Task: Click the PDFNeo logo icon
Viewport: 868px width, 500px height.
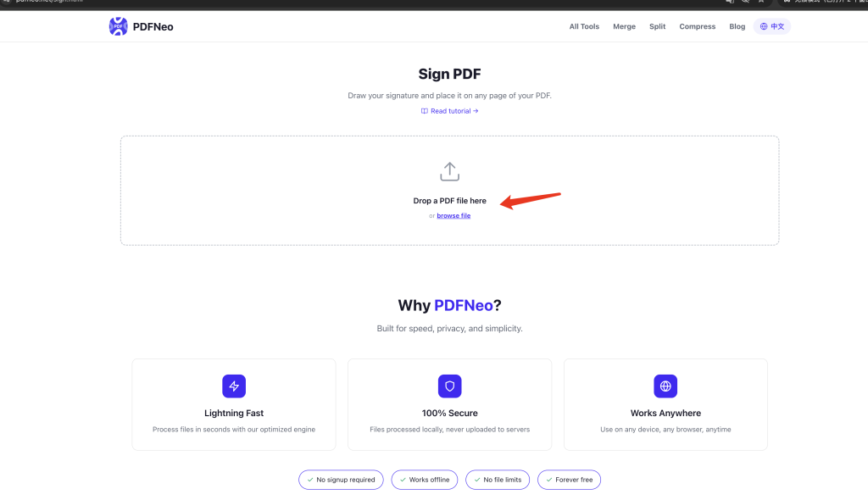Action: click(118, 26)
